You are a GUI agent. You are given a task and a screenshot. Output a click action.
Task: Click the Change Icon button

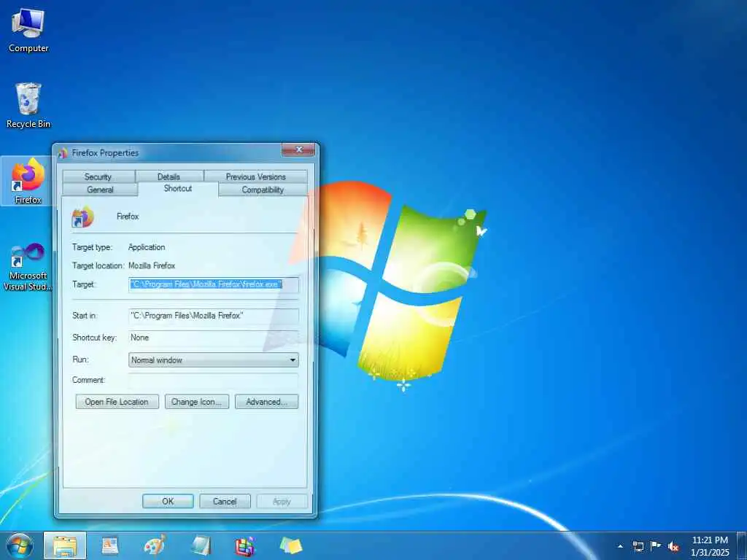[x=197, y=402]
